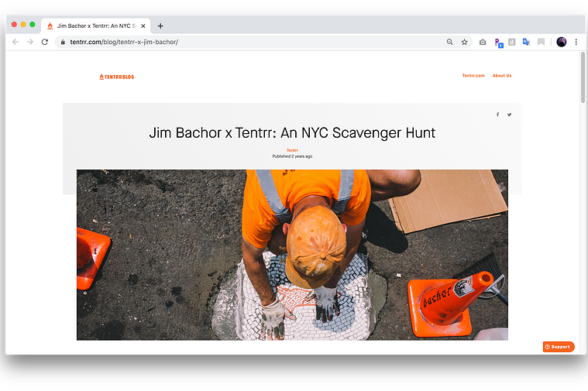
Task: Click the orange Support button
Action: point(559,347)
